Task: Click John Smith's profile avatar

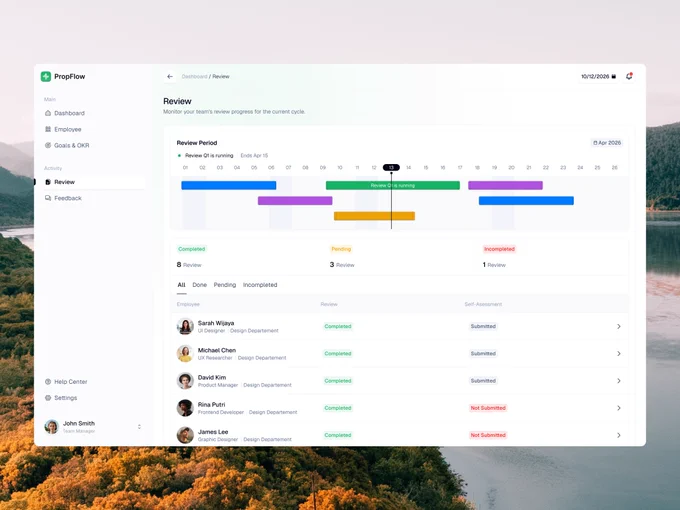Action: pos(52,427)
